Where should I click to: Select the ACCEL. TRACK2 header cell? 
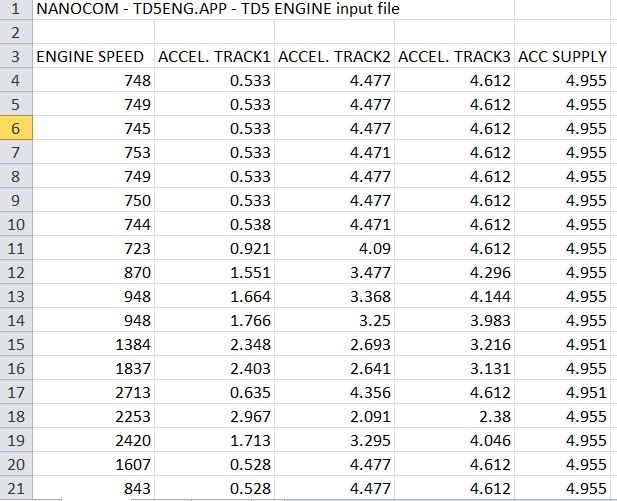(x=334, y=56)
